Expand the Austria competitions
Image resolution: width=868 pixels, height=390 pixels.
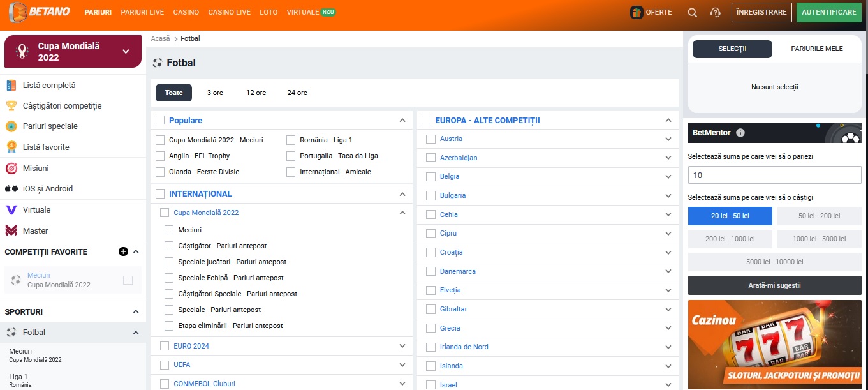(x=668, y=139)
